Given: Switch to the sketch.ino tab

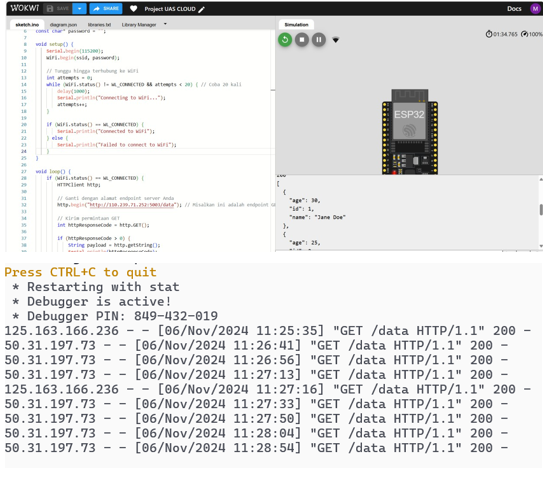Looking at the screenshot, I should (27, 25).
